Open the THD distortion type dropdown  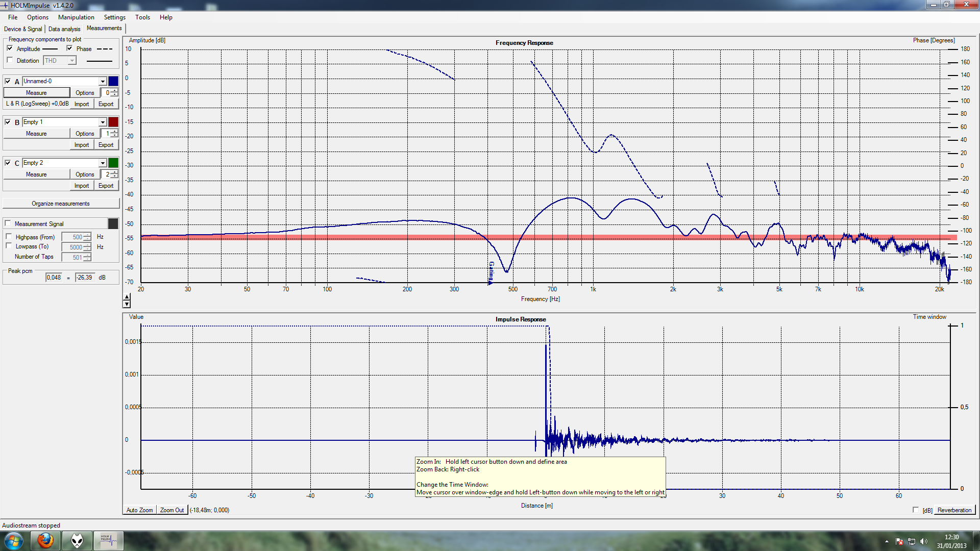[x=72, y=61]
